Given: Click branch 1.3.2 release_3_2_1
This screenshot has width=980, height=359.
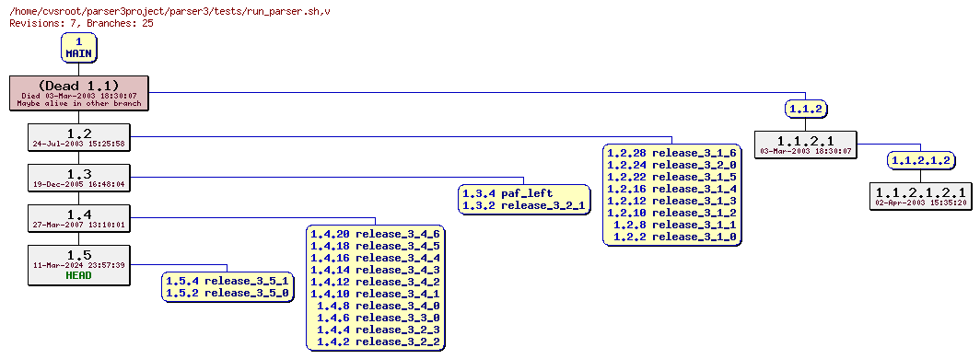Looking at the screenshot, I should pos(524,205).
